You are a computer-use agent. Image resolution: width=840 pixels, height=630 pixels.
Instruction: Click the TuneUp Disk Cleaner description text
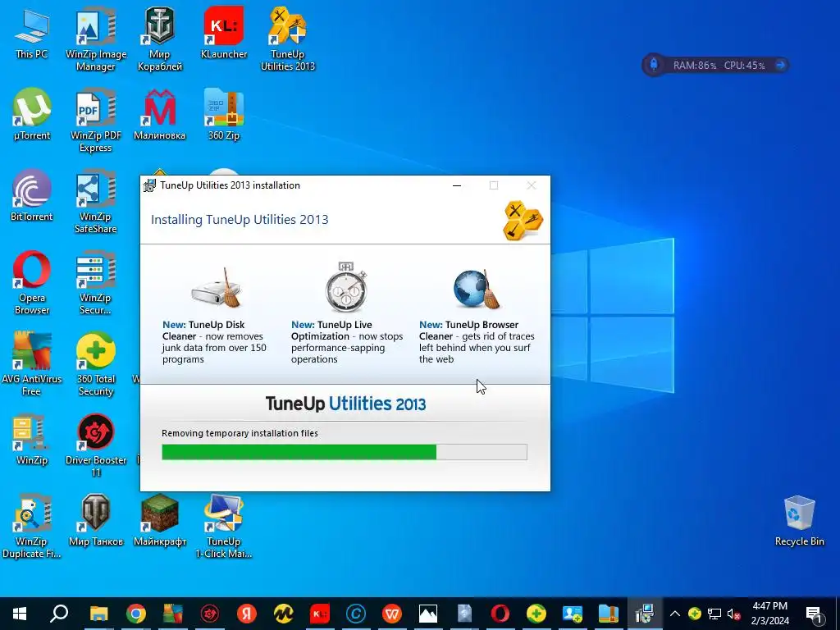(x=214, y=342)
